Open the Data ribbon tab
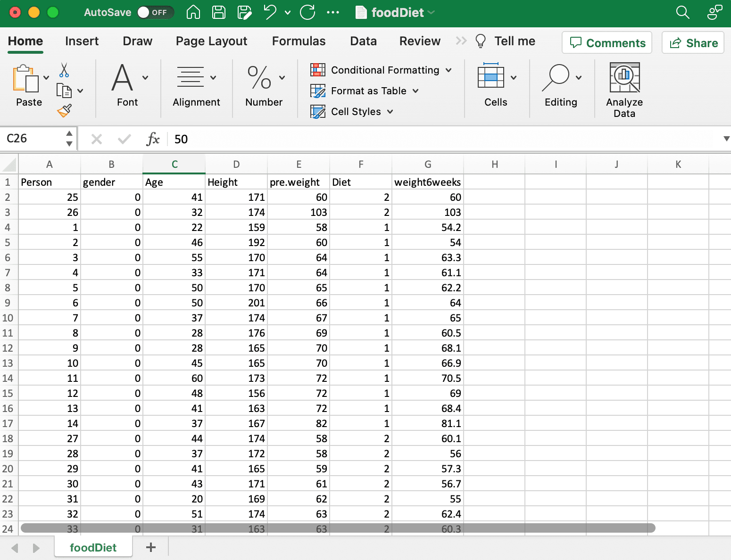 (363, 41)
